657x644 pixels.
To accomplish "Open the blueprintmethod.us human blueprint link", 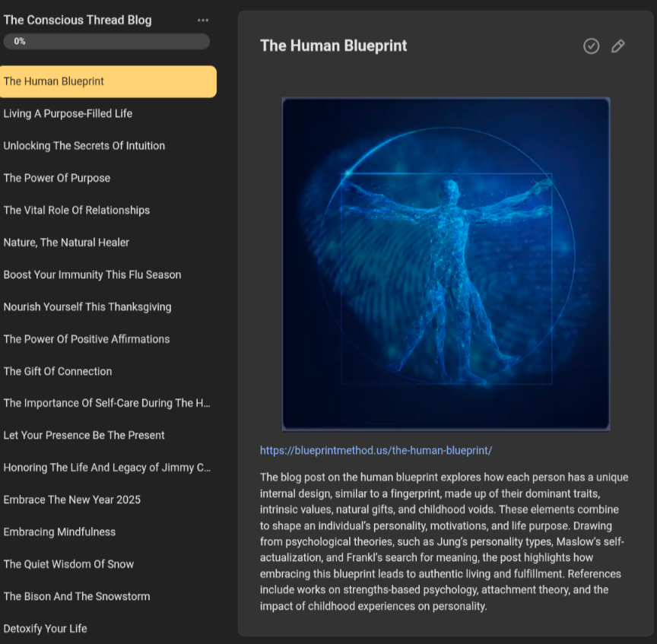I will 376,450.
